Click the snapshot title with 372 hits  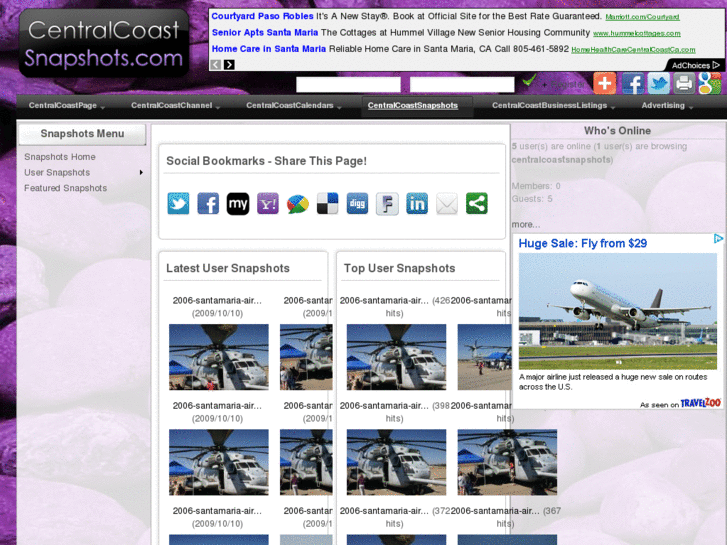(x=384, y=511)
